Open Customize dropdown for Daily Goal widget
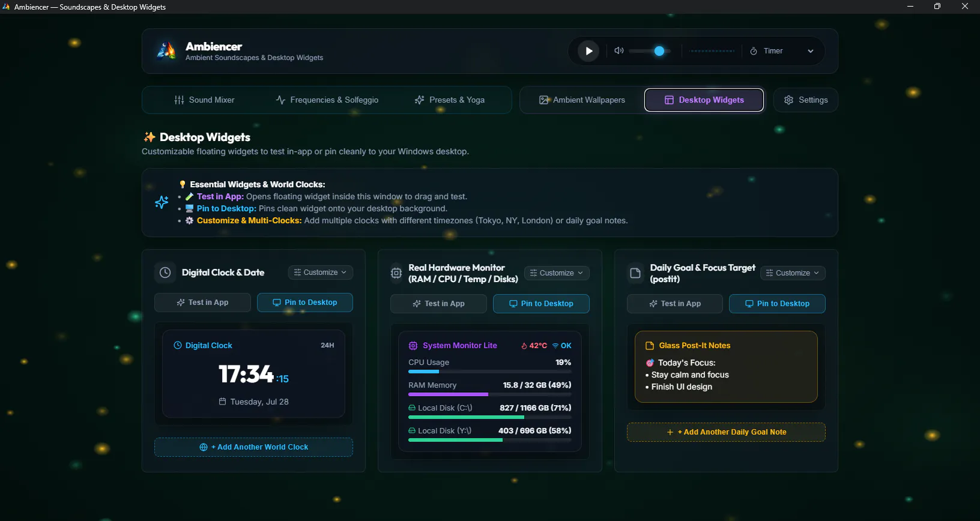The image size is (980, 521). [x=793, y=273]
